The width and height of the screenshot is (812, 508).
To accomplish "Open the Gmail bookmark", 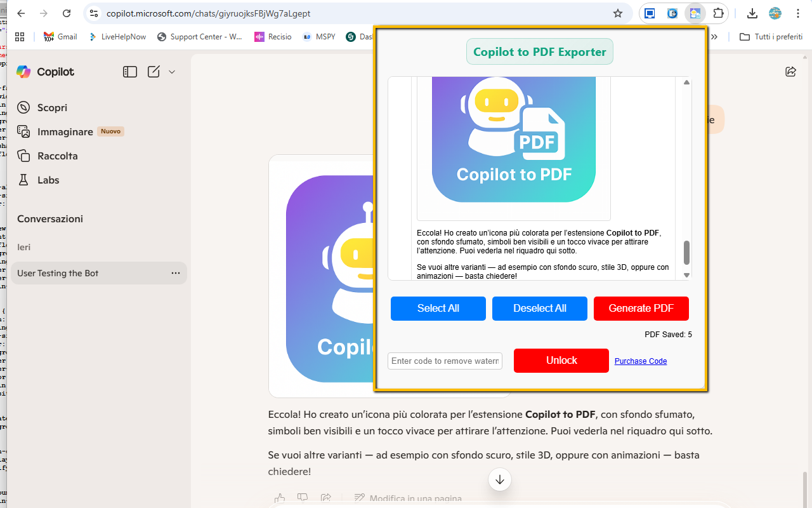I will click(x=60, y=36).
